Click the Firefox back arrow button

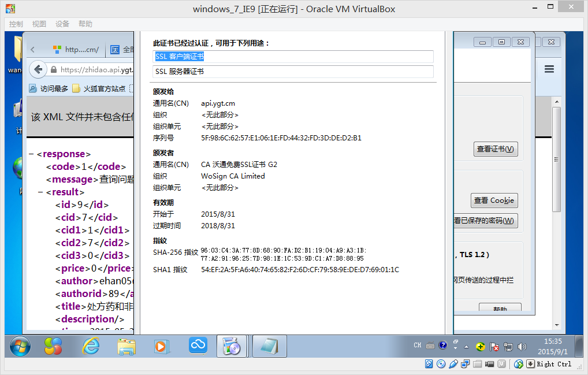point(38,69)
